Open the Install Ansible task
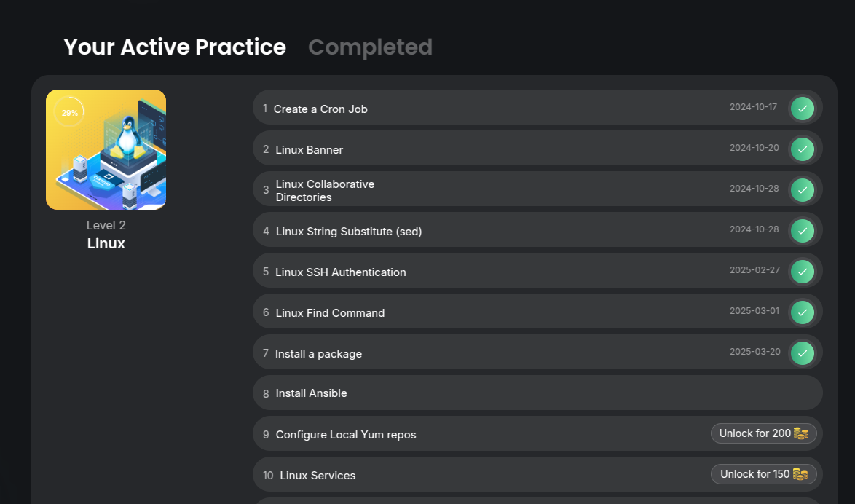 coord(312,393)
